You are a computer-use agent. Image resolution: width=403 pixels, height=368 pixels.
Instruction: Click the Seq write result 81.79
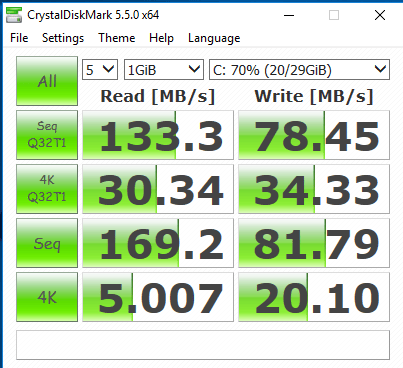(x=314, y=243)
